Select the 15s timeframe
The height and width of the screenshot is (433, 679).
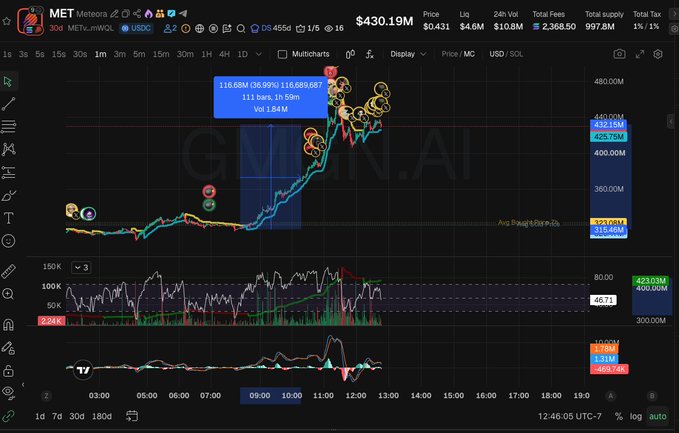(58, 54)
